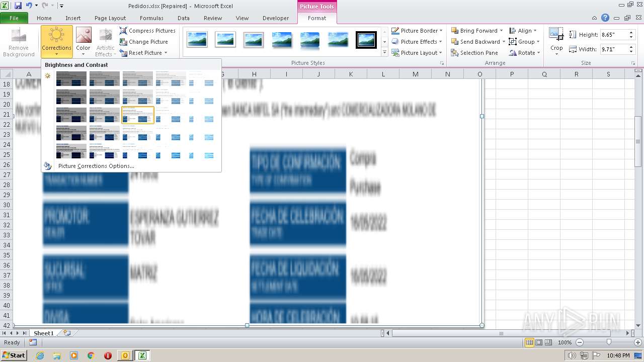644x362 pixels.
Task: Open the Corrections dropdown button
Action: (x=56, y=42)
